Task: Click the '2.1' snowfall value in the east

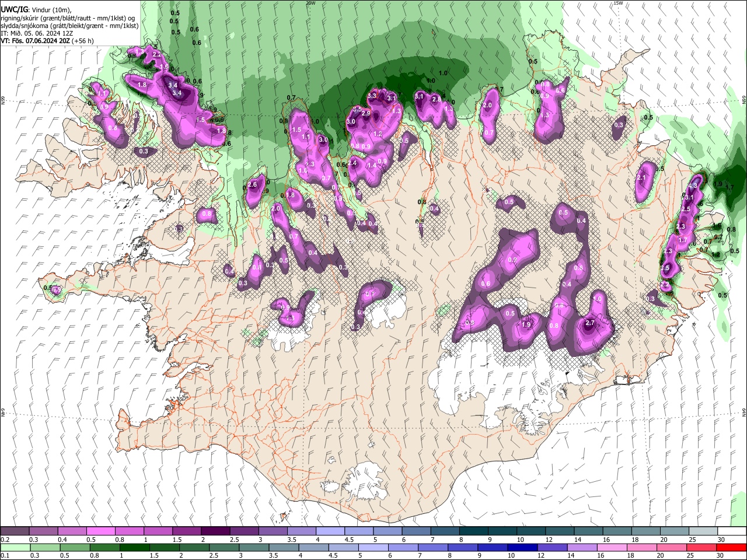Action: [x=642, y=178]
